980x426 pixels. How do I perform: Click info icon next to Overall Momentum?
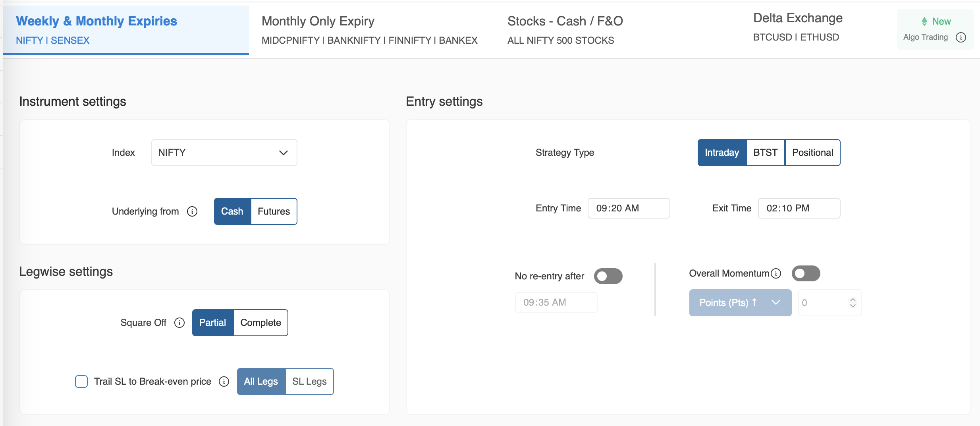tap(776, 273)
